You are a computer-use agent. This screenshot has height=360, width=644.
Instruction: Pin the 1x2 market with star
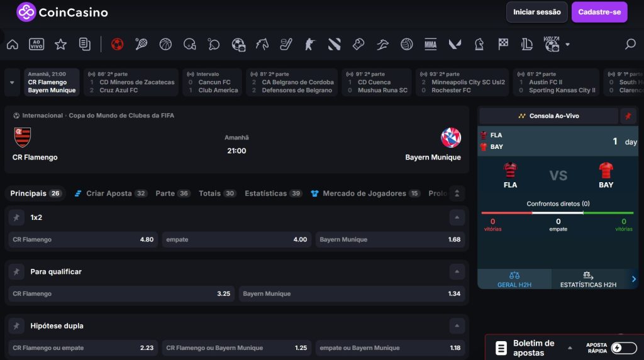point(16,217)
